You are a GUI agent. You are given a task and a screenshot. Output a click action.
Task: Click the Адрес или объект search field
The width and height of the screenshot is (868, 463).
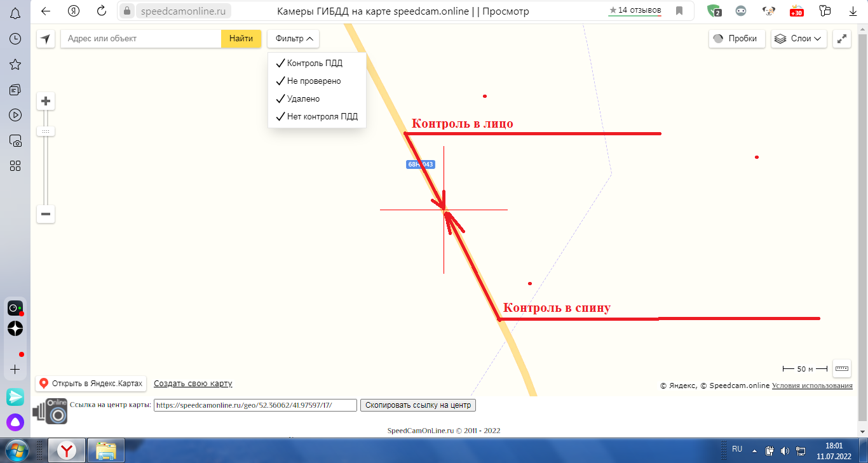(140, 39)
